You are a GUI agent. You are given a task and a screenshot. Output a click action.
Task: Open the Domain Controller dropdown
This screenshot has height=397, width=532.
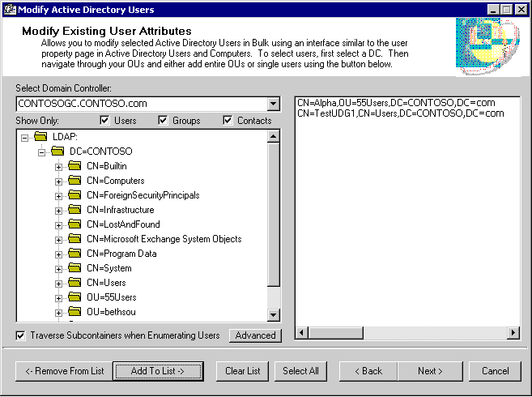(x=273, y=104)
